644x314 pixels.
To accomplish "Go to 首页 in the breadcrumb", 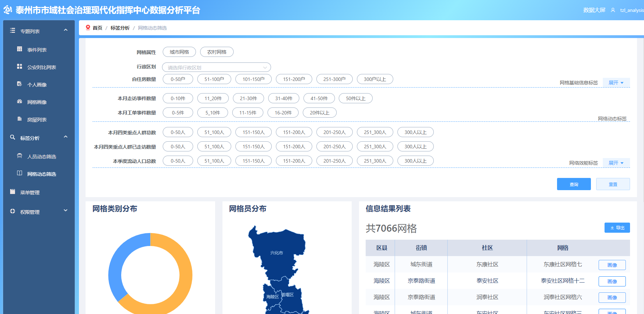I will pos(97,28).
